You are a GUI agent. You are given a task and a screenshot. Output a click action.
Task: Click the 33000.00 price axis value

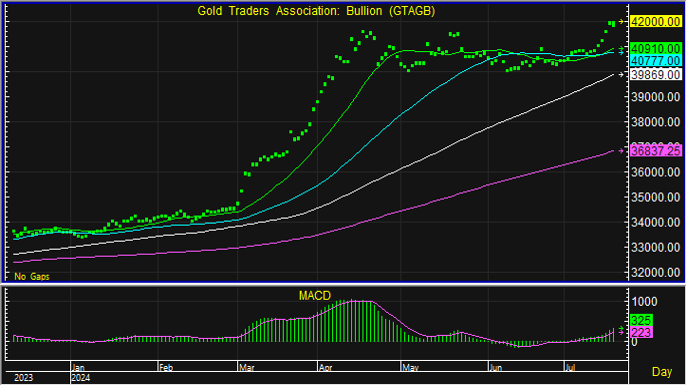coord(655,248)
